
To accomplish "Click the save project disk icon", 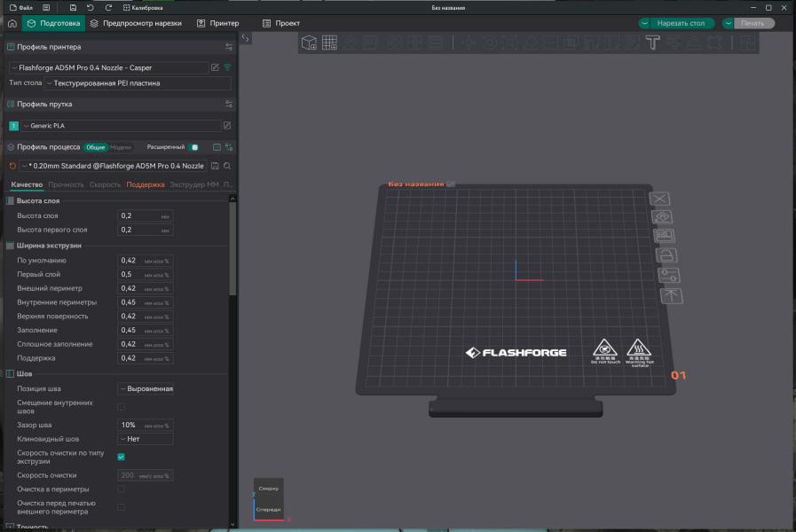I will [73, 7].
